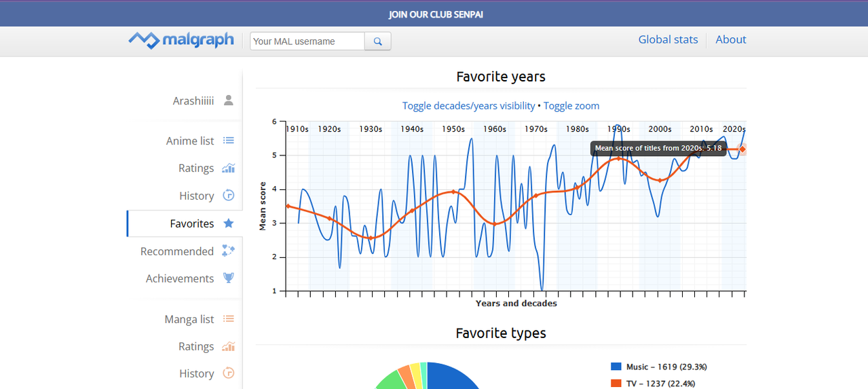Open anime History section
The width and height of the screenshot is (868, 389).
pos(197,196)
